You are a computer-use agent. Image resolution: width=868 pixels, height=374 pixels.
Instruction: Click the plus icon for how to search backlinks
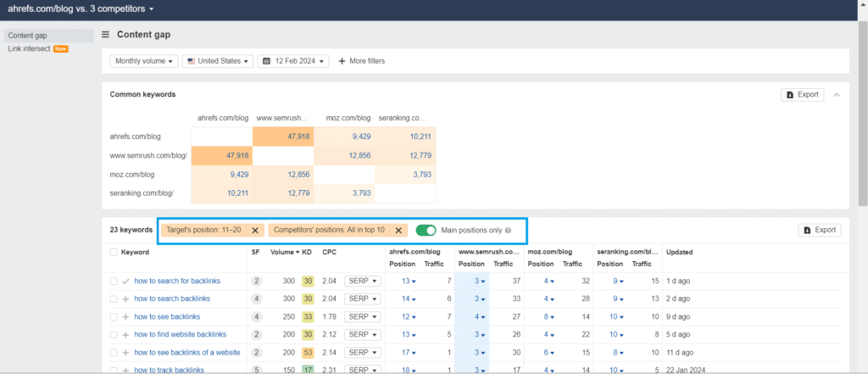point(125,299)
